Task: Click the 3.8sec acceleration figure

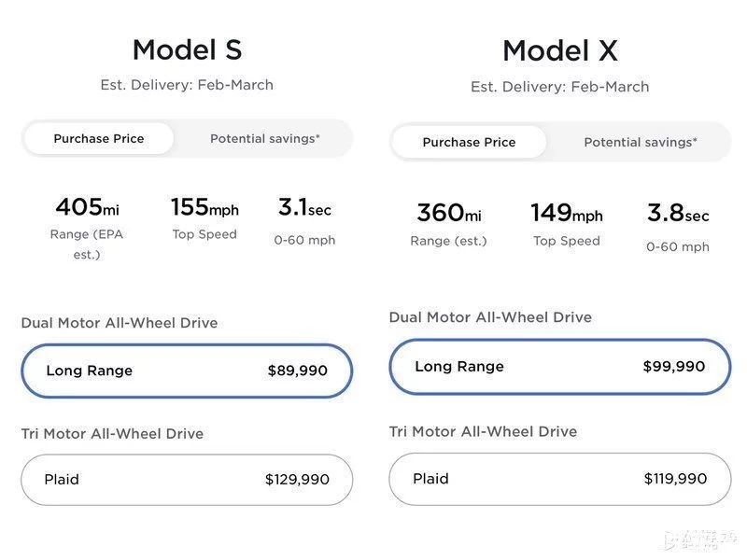Action: (x=678, y=214)
